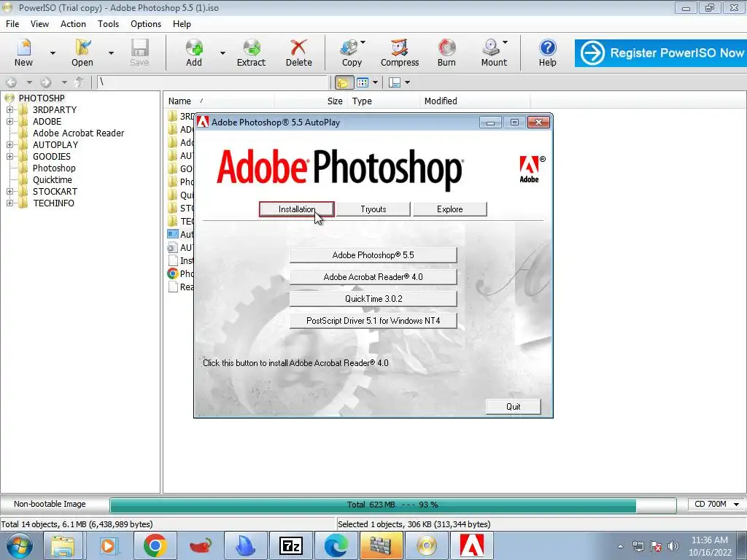Viewport: 747px width, 560px height.
Task: Expand the 3RDPARTY tree folder
Action: [x=9, y=109]
